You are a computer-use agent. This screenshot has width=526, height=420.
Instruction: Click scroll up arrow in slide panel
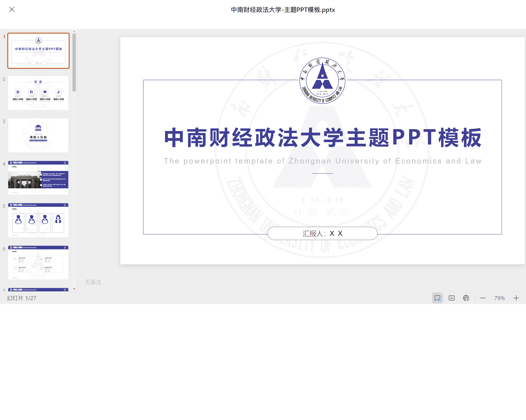click(74, 31)
